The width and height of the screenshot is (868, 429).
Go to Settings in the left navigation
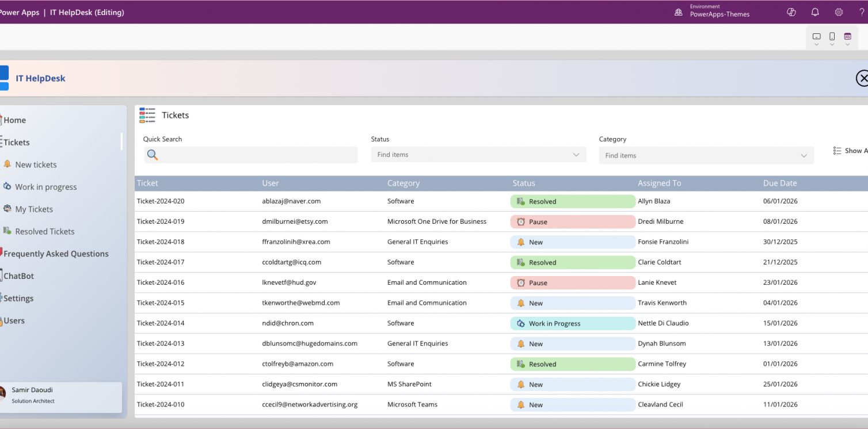18,298
